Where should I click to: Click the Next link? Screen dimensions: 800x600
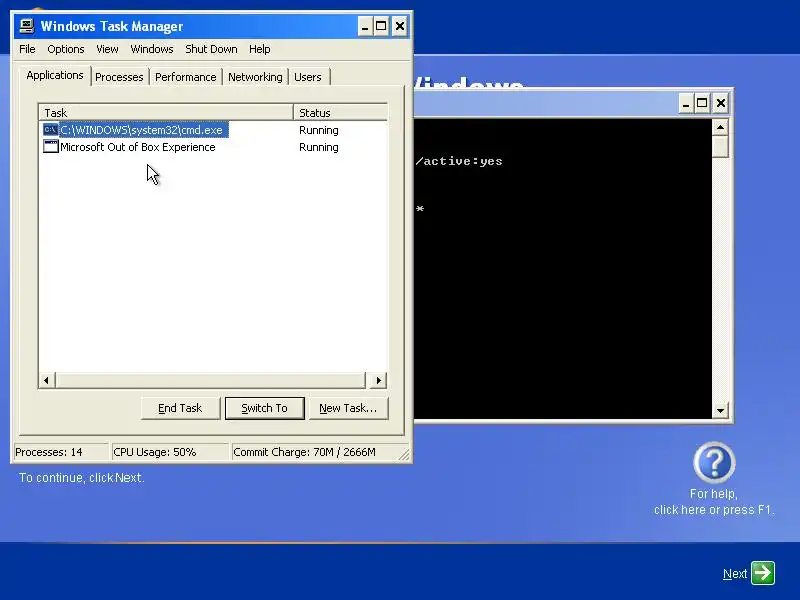point(735,574)
